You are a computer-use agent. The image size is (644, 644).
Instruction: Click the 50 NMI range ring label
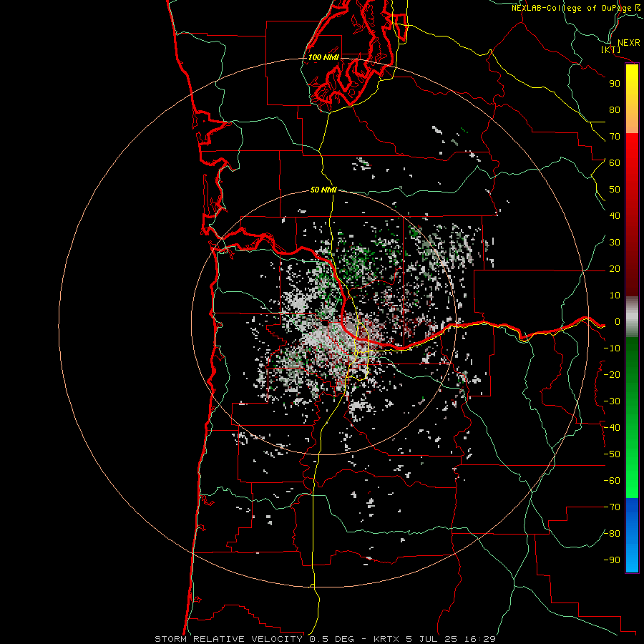click(x=323, y=190)
